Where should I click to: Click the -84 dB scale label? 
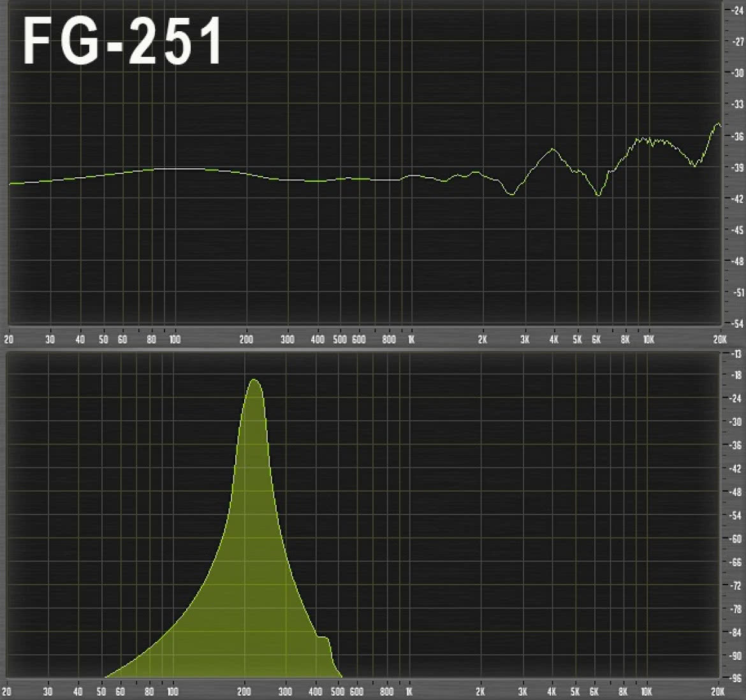[x=736, y=632]
